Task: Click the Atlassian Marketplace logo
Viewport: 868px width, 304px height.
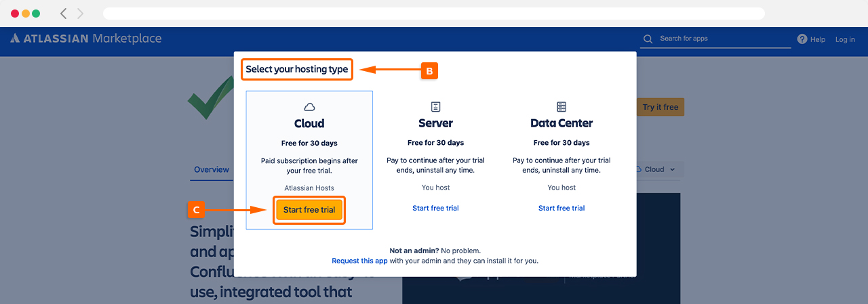Action: click(85, 39)
